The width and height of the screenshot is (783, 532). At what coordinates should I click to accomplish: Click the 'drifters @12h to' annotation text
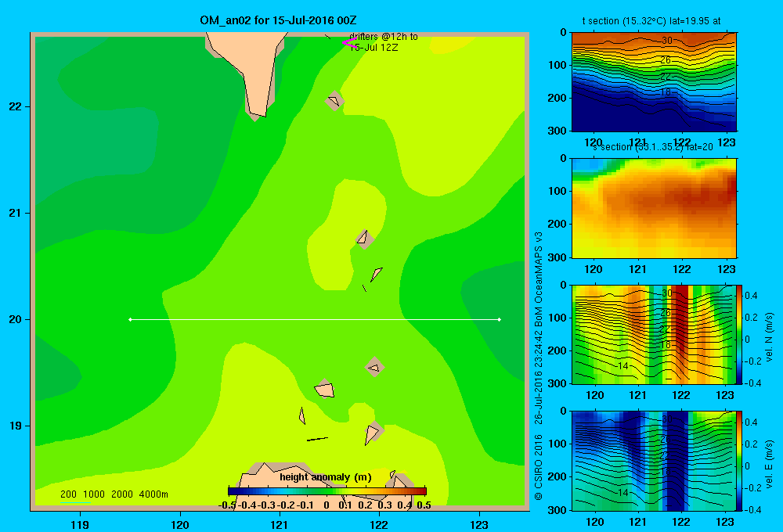click(384, 37)
